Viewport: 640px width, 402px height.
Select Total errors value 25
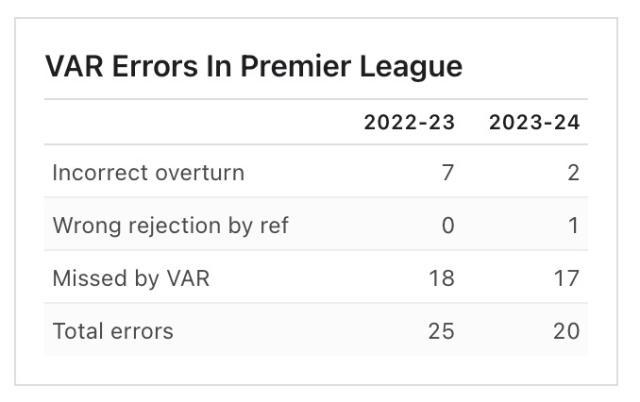pyautogui.click(x=441, y=331)
